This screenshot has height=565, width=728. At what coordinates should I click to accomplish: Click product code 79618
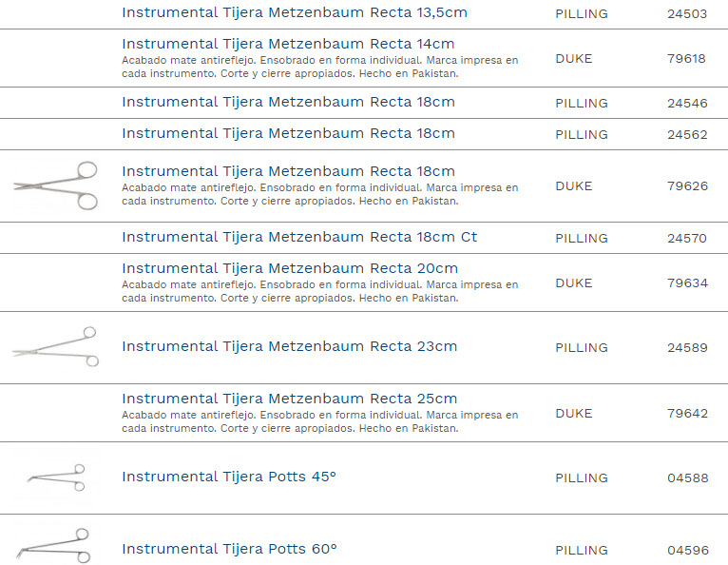point(686,58)
